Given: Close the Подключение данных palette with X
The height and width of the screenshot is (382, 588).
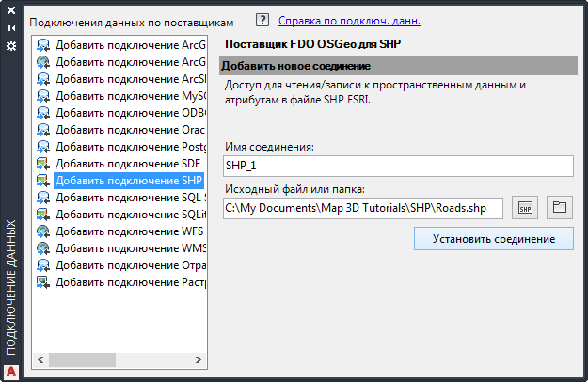Looking at the screenshot, I should click(11, 10).
